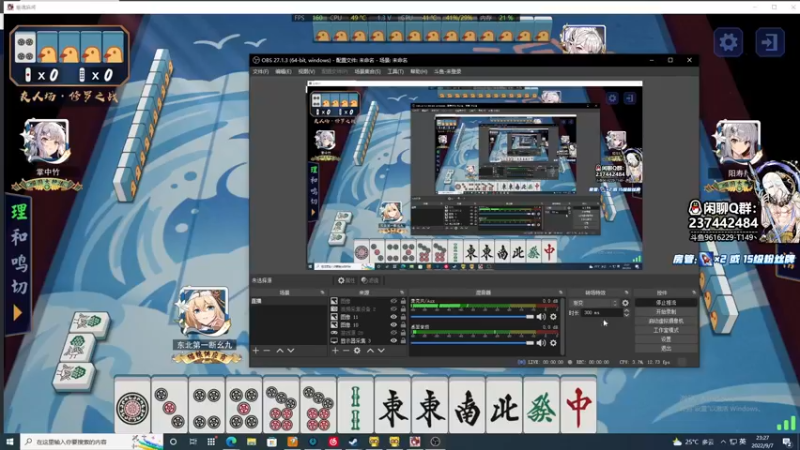The height and width of the screenshot is (450, 800).
Task: Open Task View on taskbar
Action: (193, 442)
